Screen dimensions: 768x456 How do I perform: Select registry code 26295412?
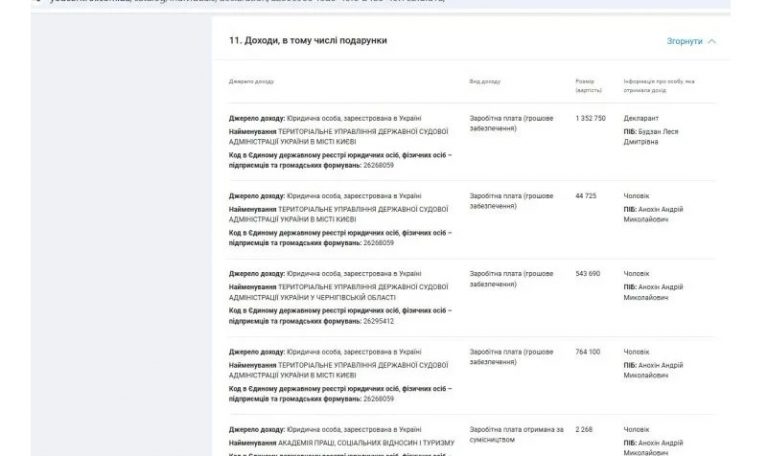(379, 321)
